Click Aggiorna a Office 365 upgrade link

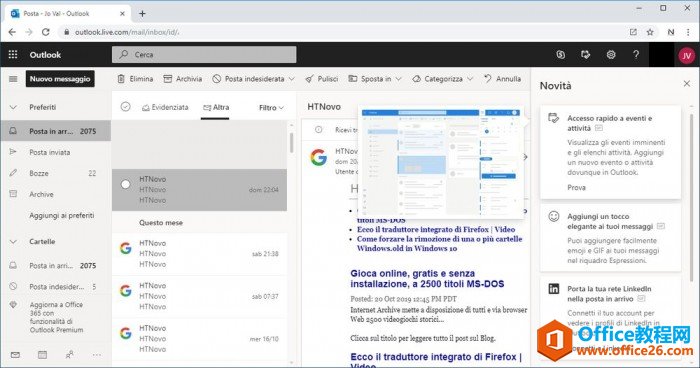(56, 317)
